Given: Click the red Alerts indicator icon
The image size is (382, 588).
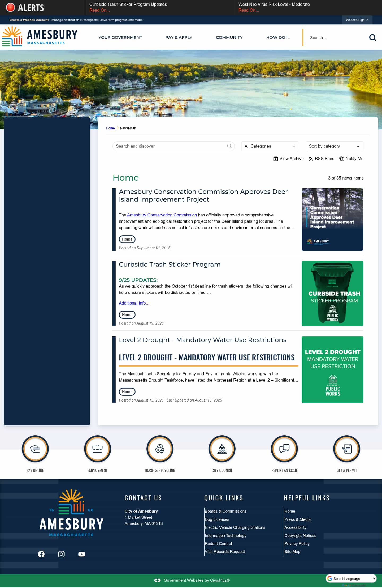Looking at the screenshot, I should tap(10, 7).
